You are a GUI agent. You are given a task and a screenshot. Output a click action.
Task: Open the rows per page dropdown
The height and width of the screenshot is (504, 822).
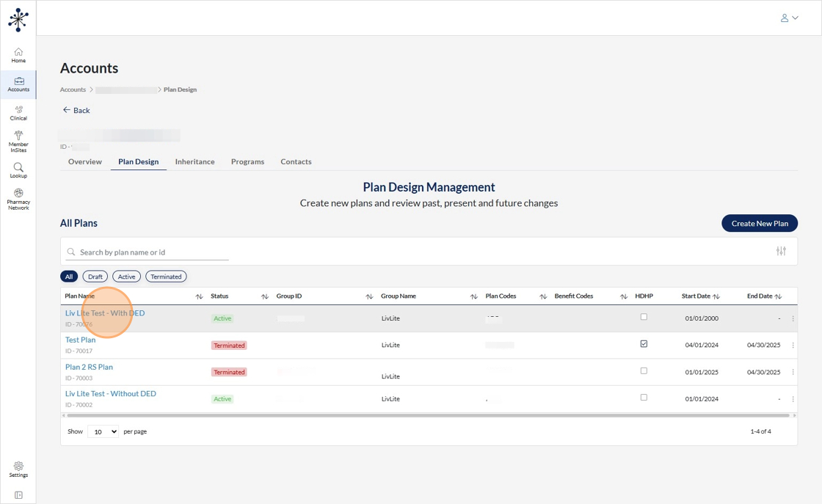[103, 431]
